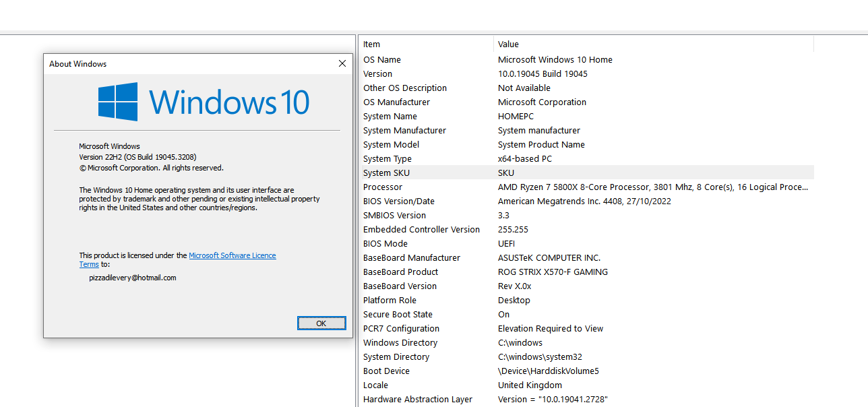This screenshot has width=868, height=407.
Task: Select the System Manufacturer row
Action: pyautogui.click(x=586, y=131)
